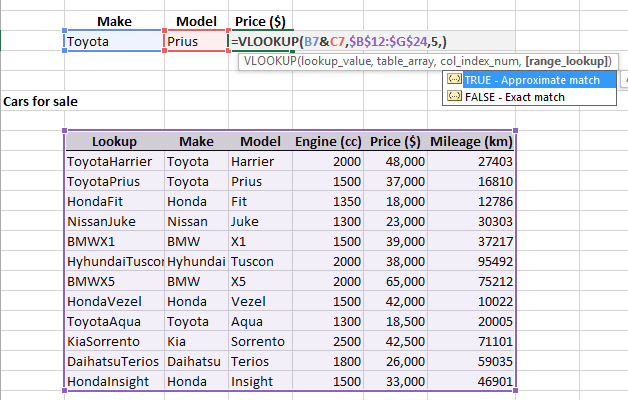Click the ToyotaAqua lookup cell
Image resolution: width=628 pixels, height=400 pixels.
click(x=114, y=322)
